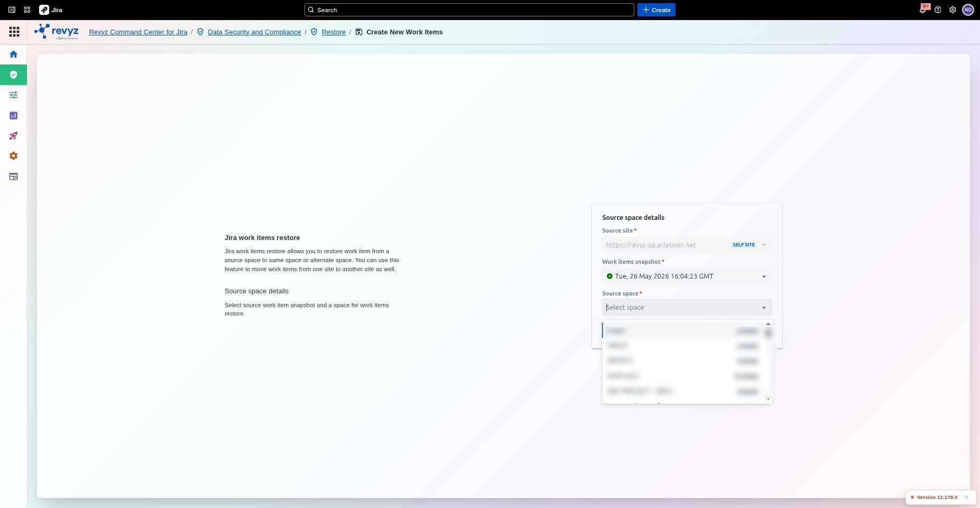
Task: Open the Jira app switcher icon
Action: (x=27, y=10)
